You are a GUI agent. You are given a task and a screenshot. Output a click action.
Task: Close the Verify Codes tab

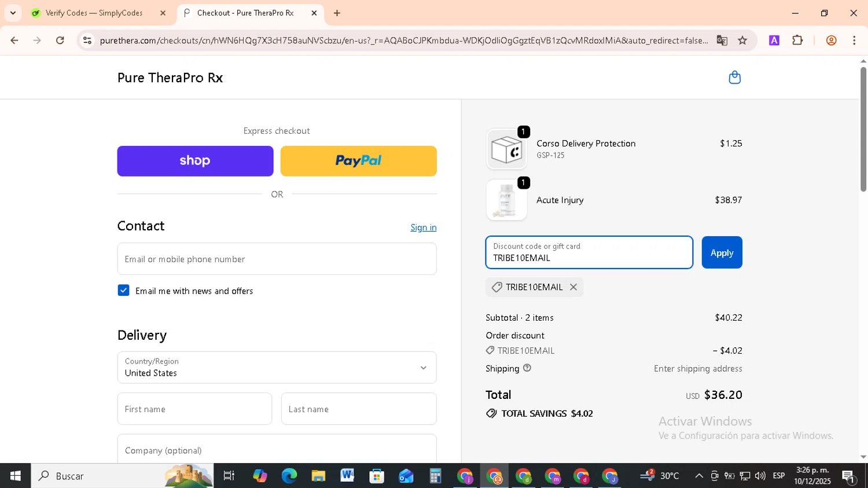163,13
